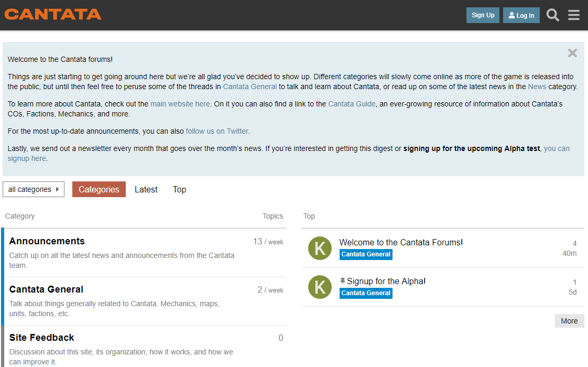Screen dimensions: 588x367
Task: Click the '5d' activity time
Action: tap(572, 293)
